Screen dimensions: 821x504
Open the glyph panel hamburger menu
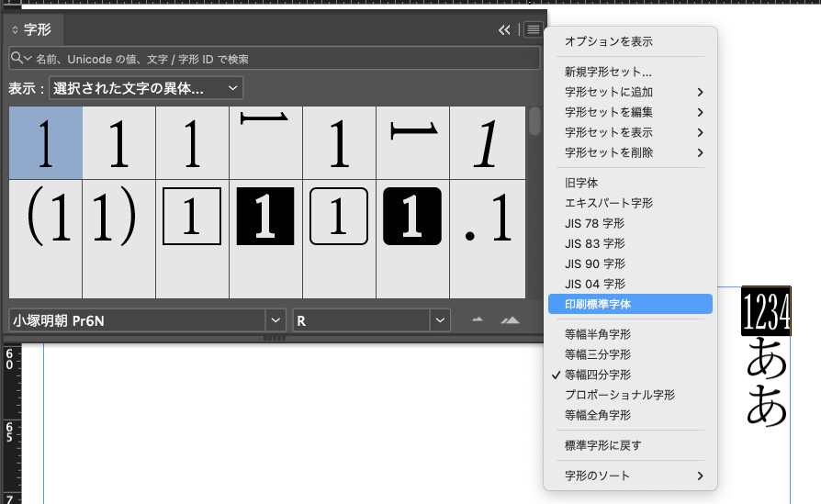(x=533, y=30)
